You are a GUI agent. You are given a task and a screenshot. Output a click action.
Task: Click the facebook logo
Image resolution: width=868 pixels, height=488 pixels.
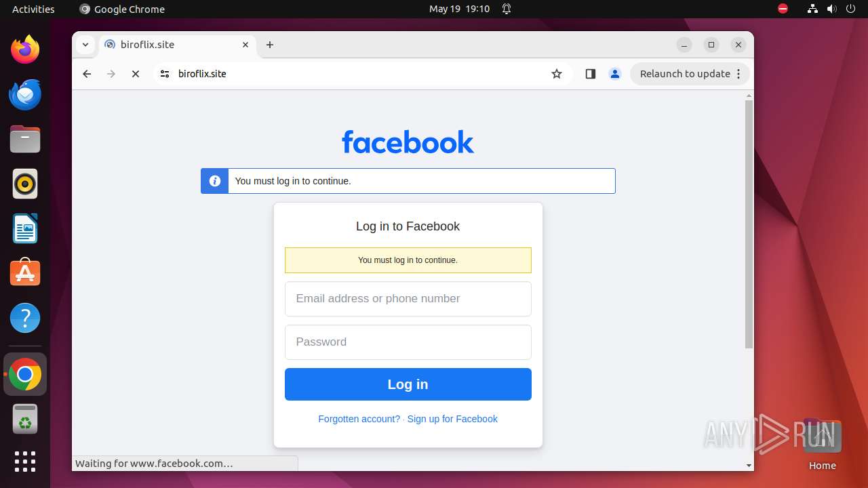pyautogui.click(x=408, y=142)
